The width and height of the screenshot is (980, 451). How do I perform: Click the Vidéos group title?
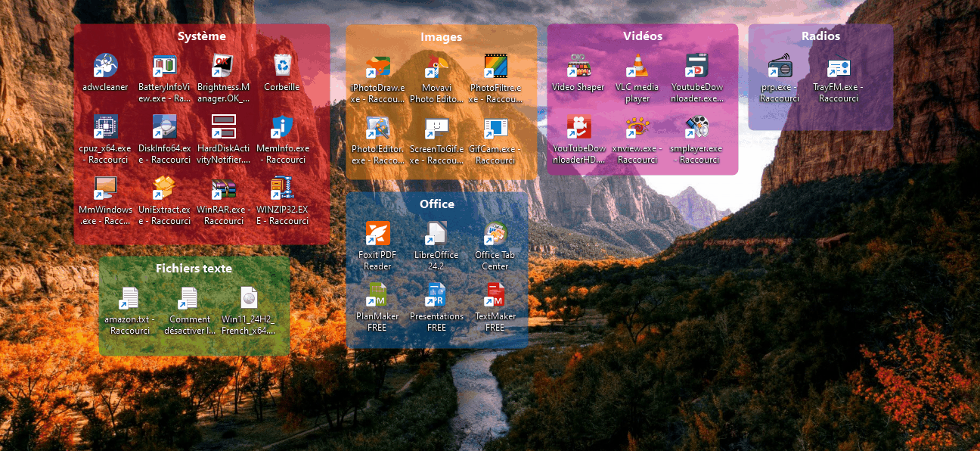click(x=643, y=36)
